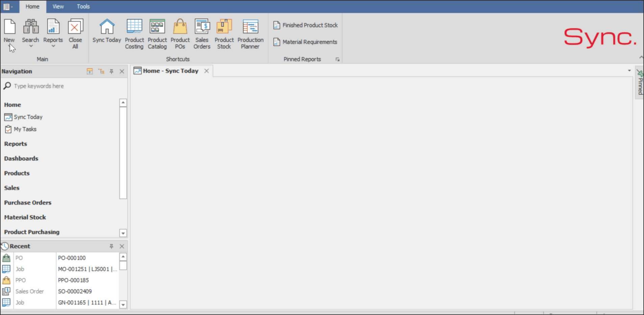
Task: Switch to the View ribbon tab
Action: tap(58, 6)
